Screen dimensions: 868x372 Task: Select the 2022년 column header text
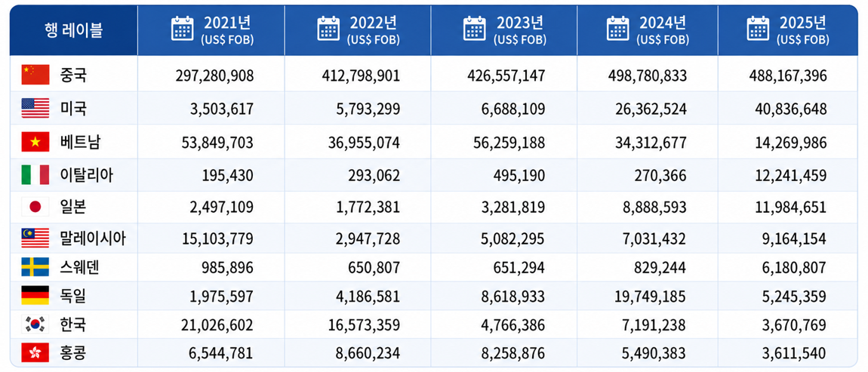click(x=374, y=22)
